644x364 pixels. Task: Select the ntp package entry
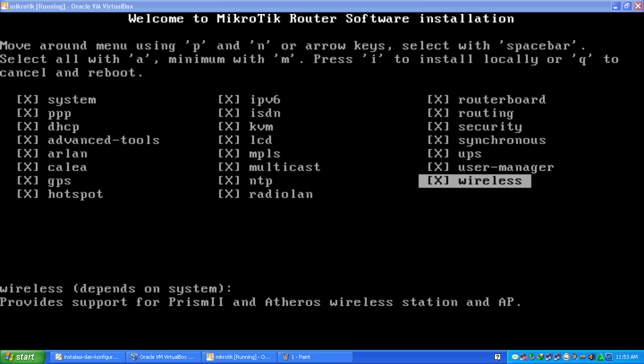[x=245, y=181]
